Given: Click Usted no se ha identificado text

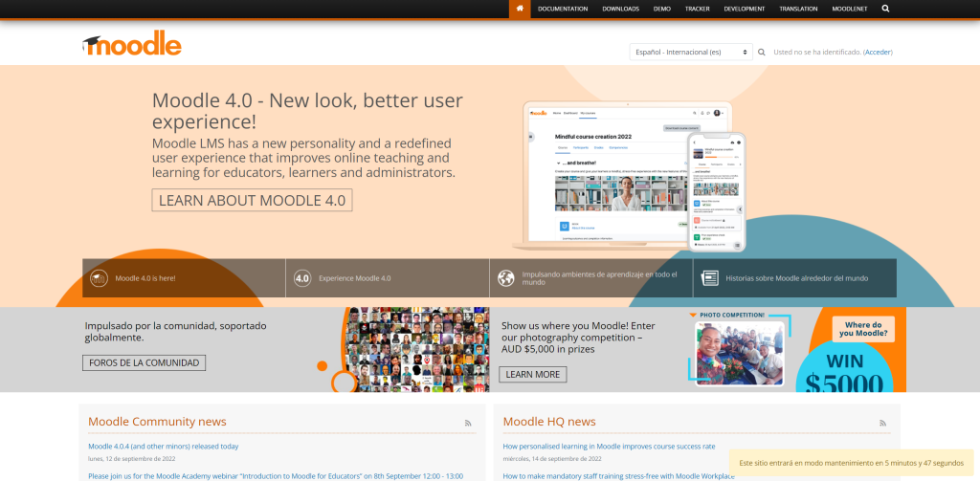Looking at the screenshot, I should [817, 52].
